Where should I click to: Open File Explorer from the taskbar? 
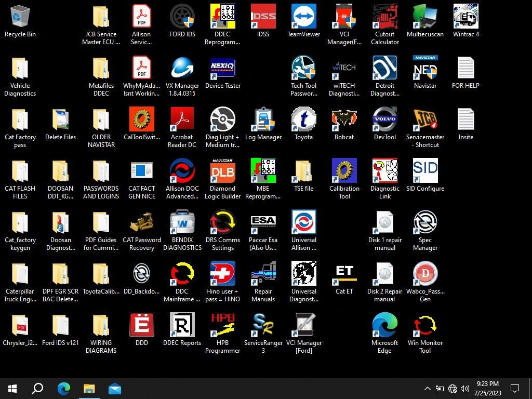(89, 389)
